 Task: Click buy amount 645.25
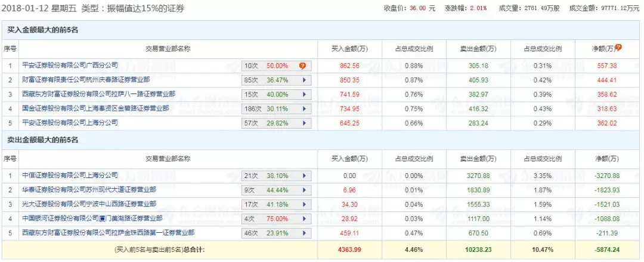351,123
